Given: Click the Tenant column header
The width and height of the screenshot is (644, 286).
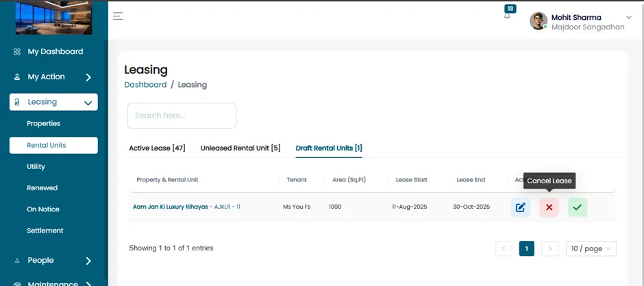Looking at the screenshot, I should click(297, 180).
